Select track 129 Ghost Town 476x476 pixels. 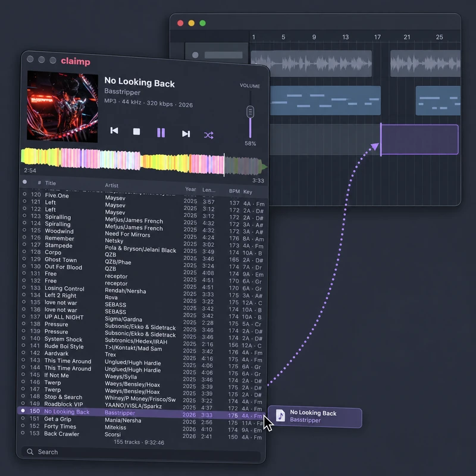(x=142, y=263)
